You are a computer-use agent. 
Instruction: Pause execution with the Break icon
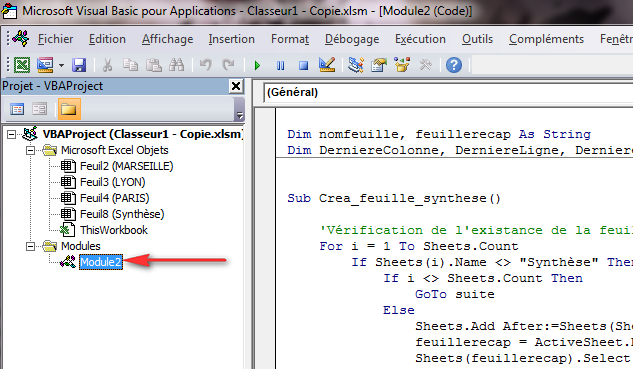click(x=281, y=65)
